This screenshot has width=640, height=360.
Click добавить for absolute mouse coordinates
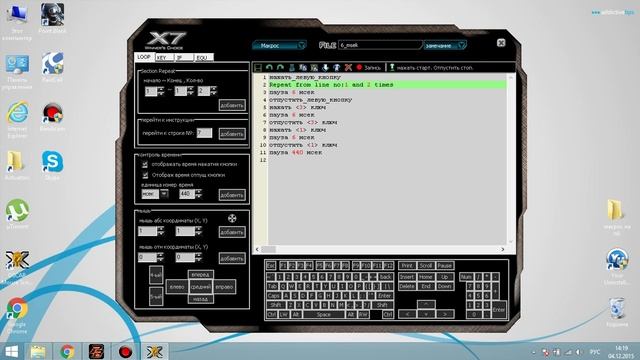232,232
